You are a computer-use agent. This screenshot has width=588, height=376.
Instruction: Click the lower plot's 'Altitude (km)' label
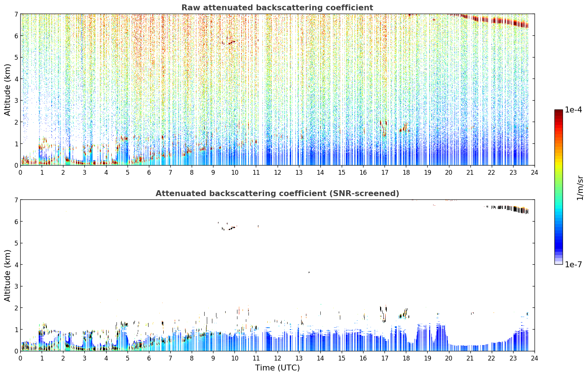click(8, 275)
